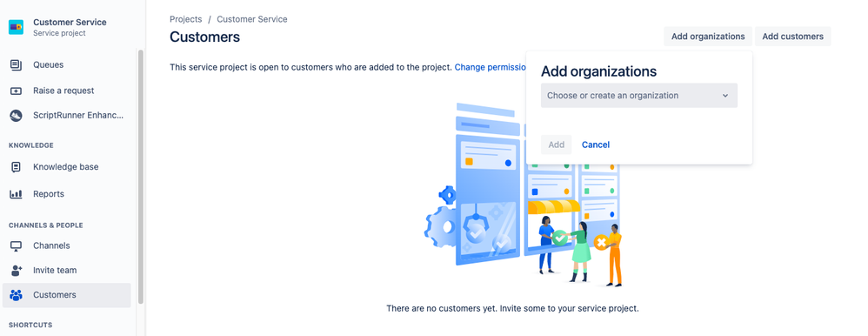Click the Knowledge base icon

pos(16,167)
